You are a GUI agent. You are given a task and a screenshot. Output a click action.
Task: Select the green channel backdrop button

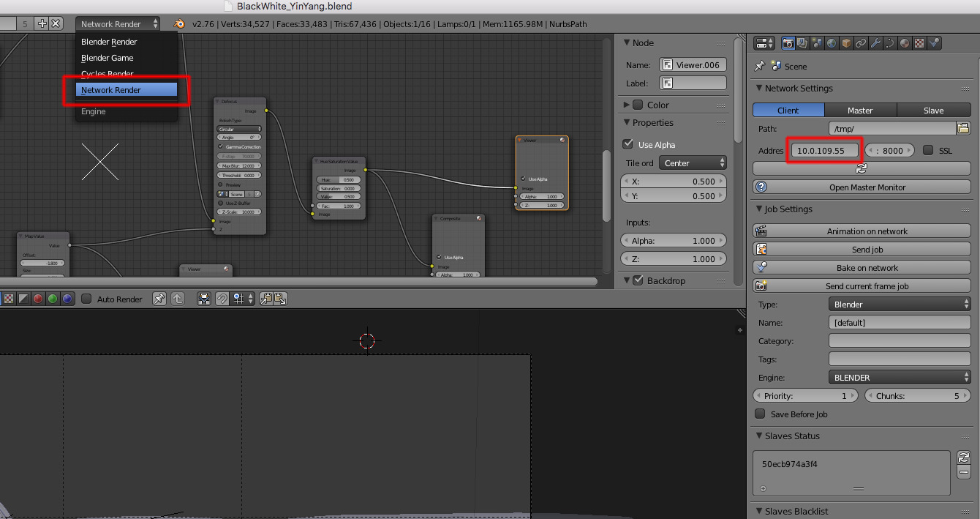click(x=52, y=299)
